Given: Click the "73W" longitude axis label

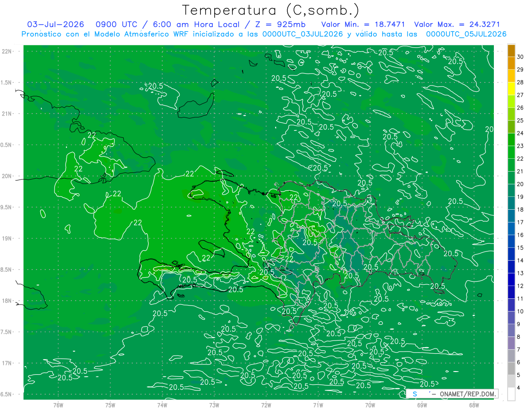Looking at the screenshot, I should (x=214, y=405).
